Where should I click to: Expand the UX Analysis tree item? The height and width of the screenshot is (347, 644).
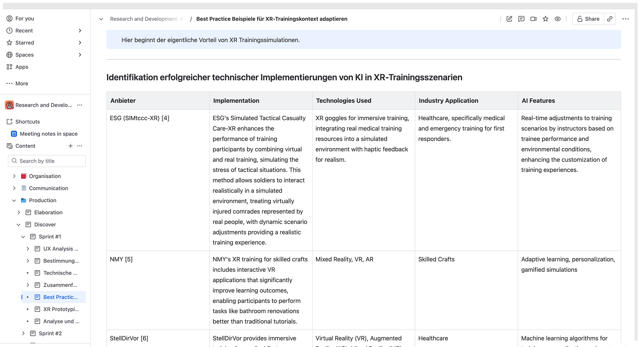point(28,249)
